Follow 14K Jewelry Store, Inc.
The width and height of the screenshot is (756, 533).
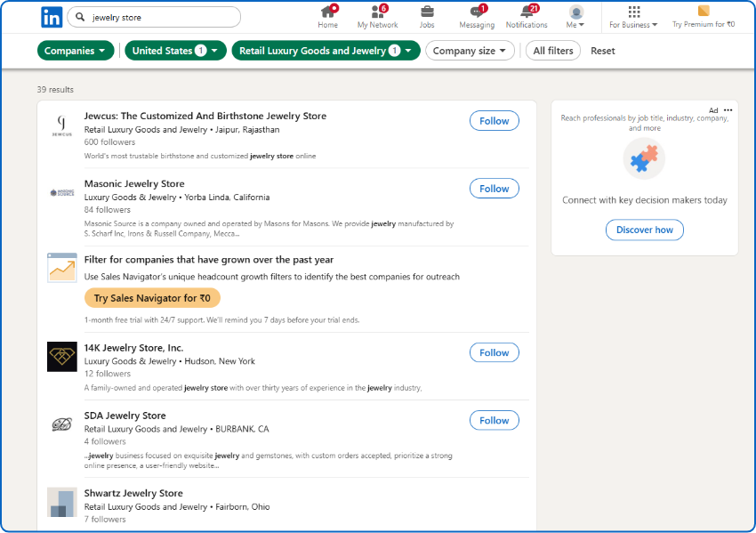[x=495, y=352]
